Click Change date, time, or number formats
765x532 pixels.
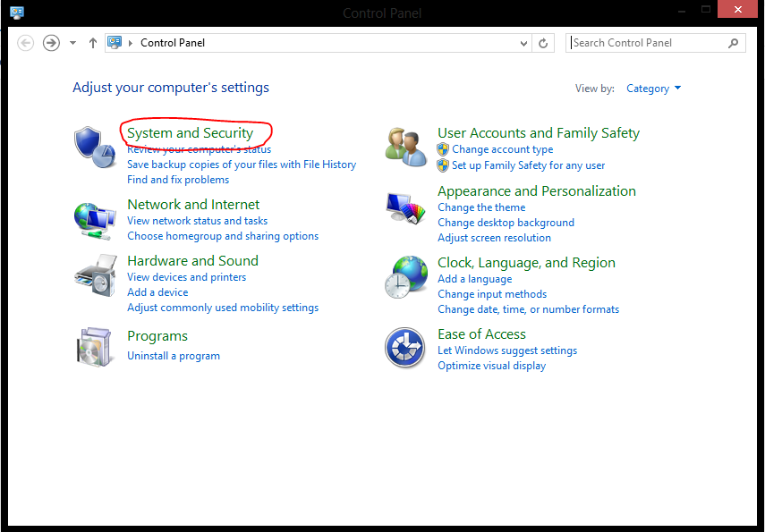pyautogui.click(x=529, y=309)
